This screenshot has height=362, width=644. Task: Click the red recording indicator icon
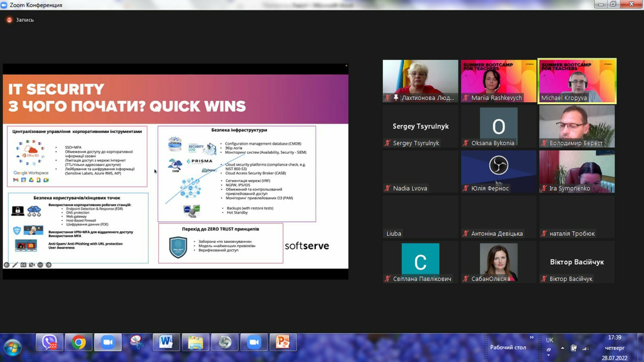click(9, 20)
